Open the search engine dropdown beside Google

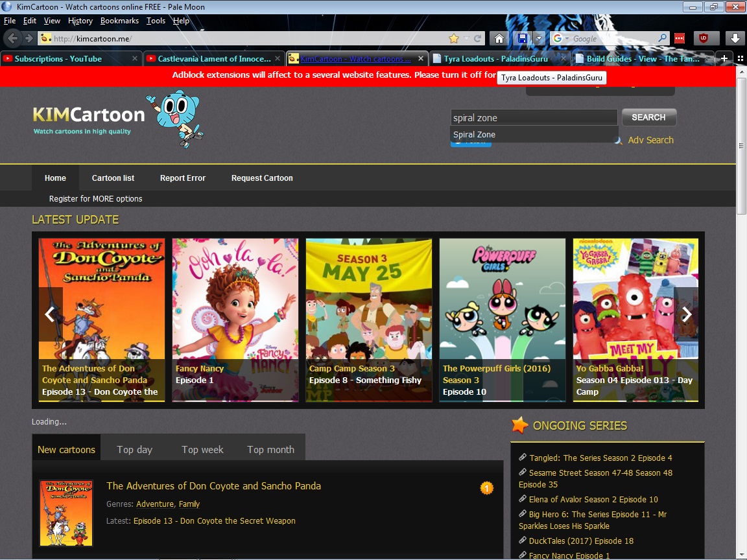click(565, 38)
